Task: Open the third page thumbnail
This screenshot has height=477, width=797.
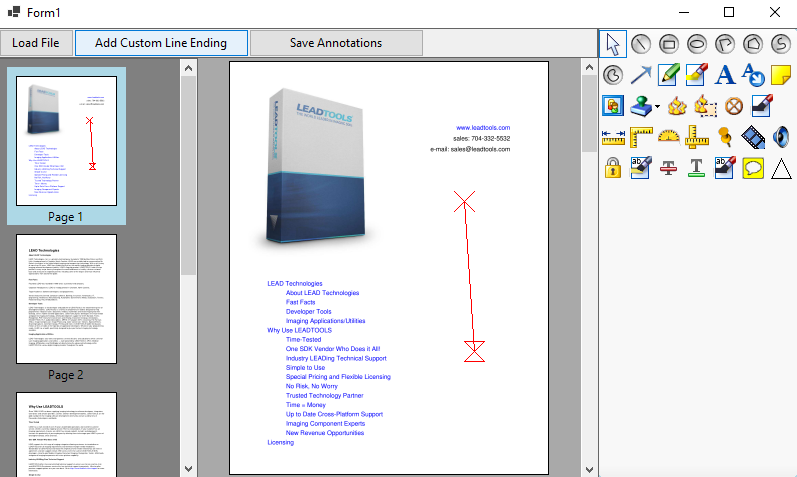Action: pyautogui.click(x=67, y=434)
